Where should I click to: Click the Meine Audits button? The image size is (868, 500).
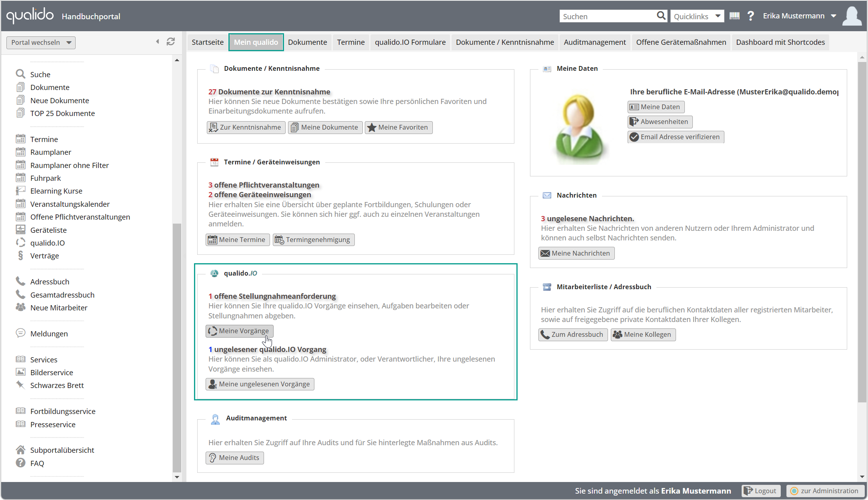click(235, 458)
